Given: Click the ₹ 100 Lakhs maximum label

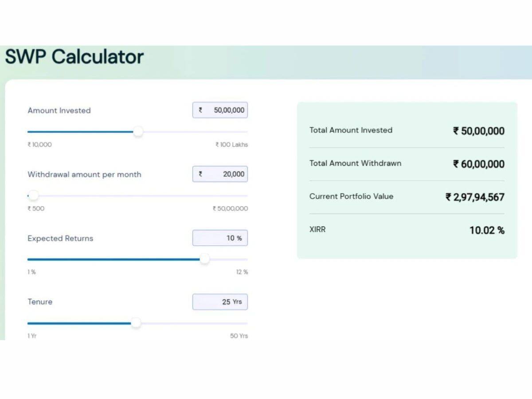Looking at the screenshot, I should coord(232,145).
